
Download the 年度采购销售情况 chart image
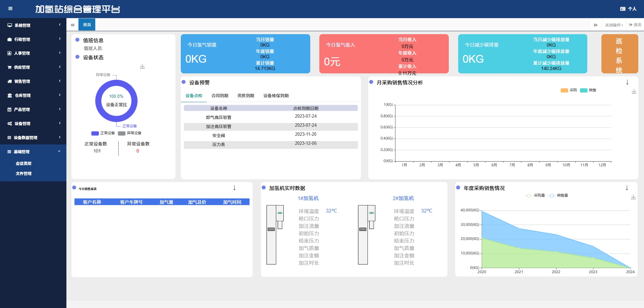(633, 197)
